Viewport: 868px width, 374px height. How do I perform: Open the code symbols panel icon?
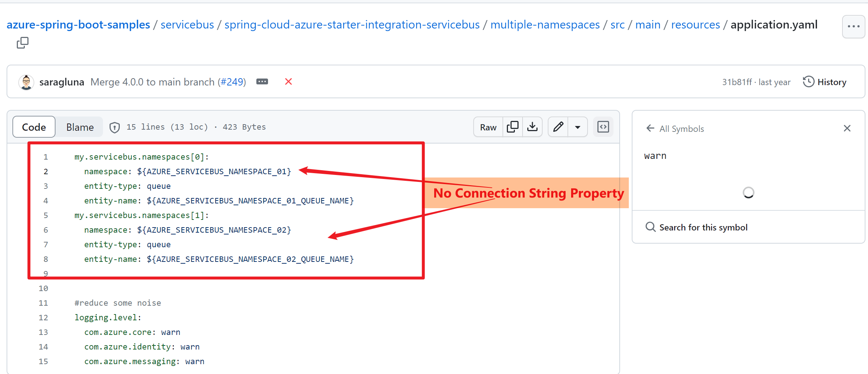(603, 127)
